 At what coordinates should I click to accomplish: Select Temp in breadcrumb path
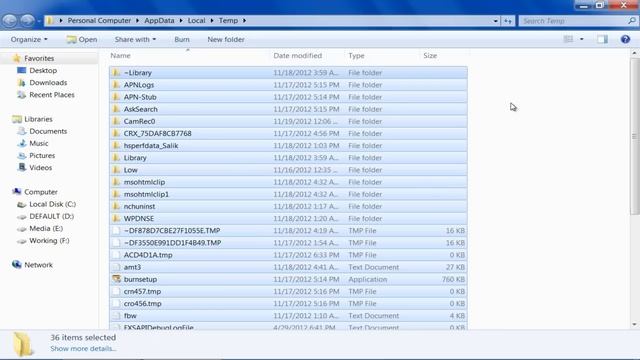[x=228, y=20]
